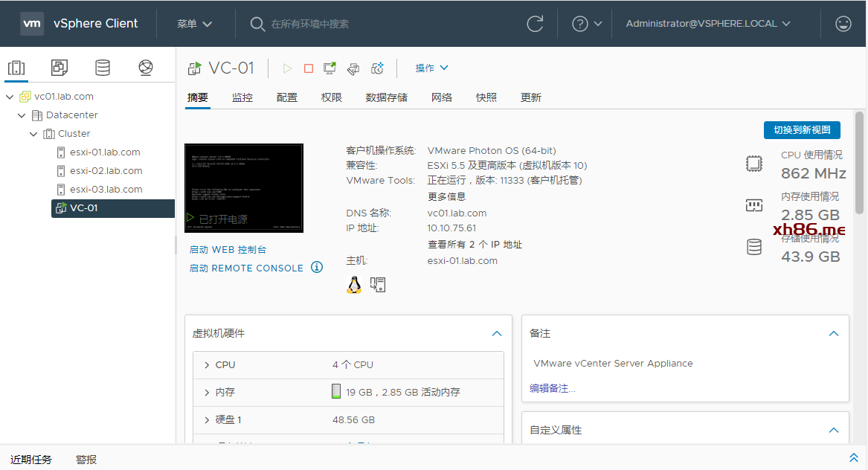Open the Administrator@VSPHERE.LOCAL user menu
The width and height of the screenshot is (868, 470).
tap(707, 24)
